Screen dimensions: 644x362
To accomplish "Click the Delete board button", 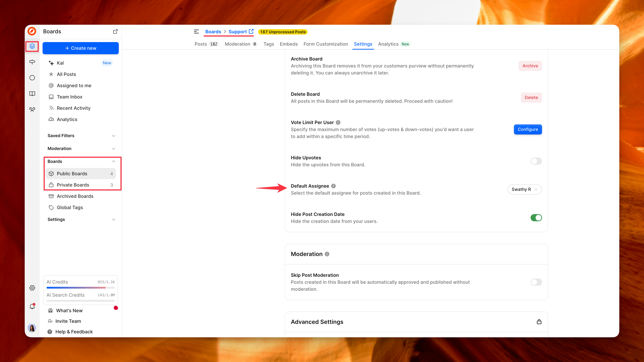I will pos(531,98).
